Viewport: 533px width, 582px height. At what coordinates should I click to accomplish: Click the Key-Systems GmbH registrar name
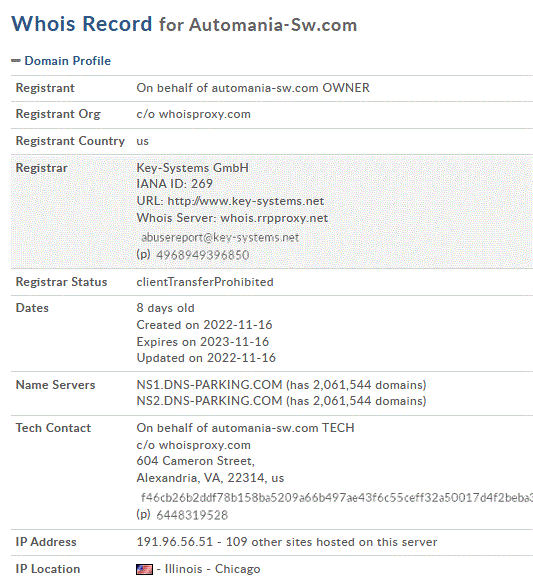(192, 168)
